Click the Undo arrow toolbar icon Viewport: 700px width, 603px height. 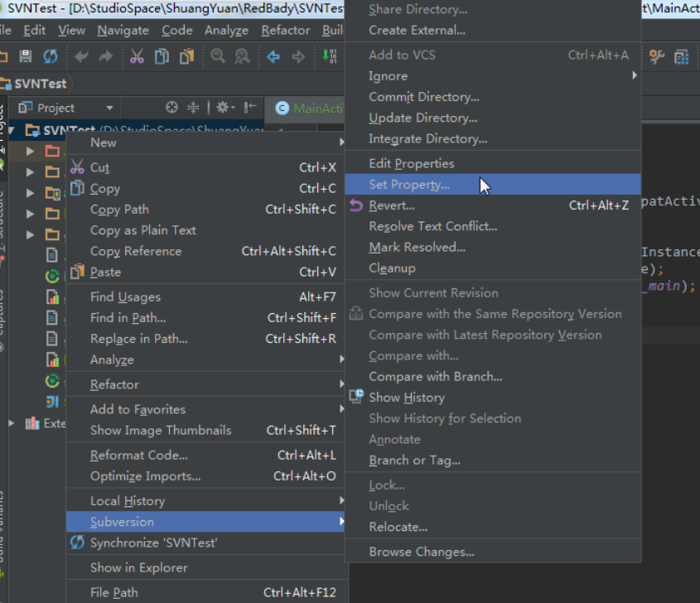point(81,56)
